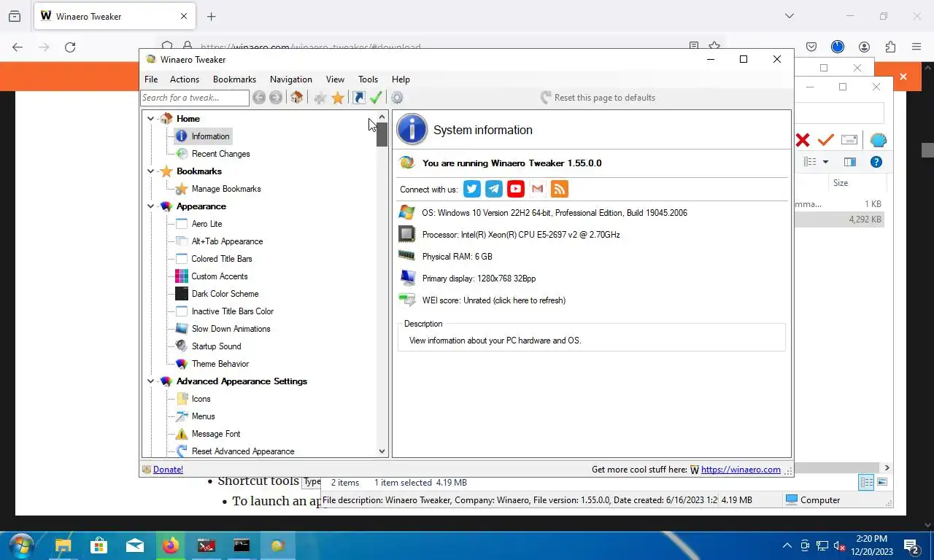Open Winaero's Telegram channel icon

click(494, 189)
